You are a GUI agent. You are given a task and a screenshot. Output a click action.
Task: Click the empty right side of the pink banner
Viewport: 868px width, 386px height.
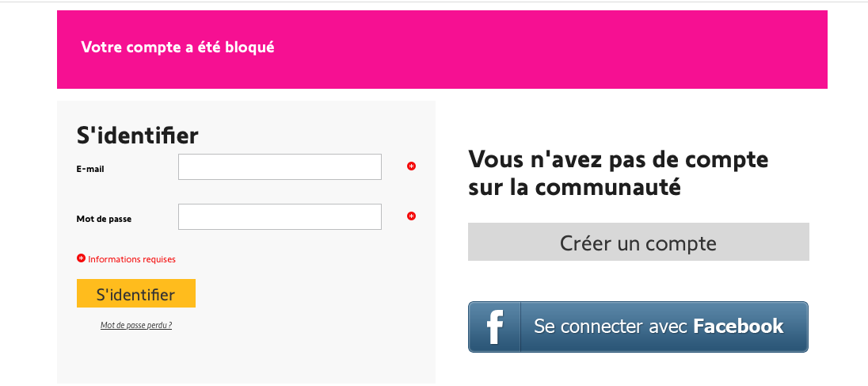point(634,49)
